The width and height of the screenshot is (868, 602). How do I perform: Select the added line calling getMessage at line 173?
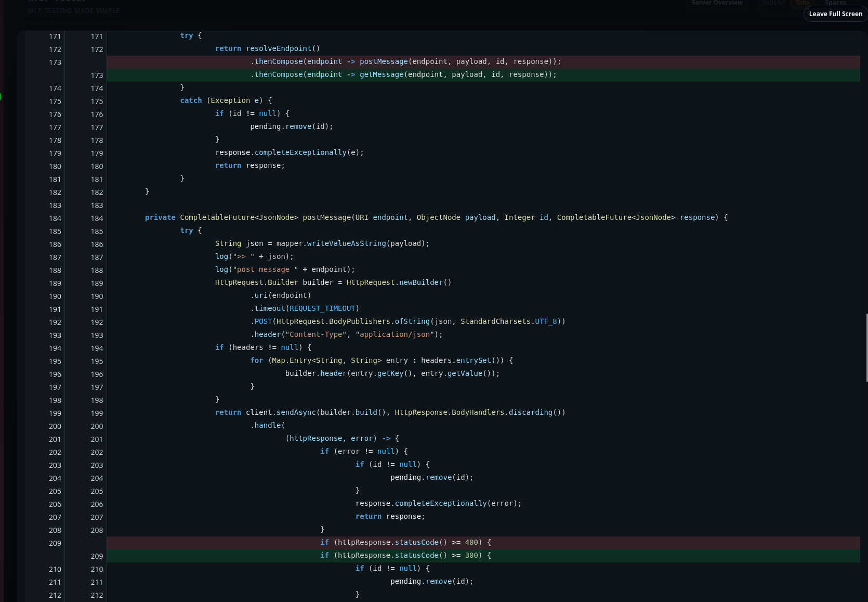pyautogui.click(x=404, y=75)
